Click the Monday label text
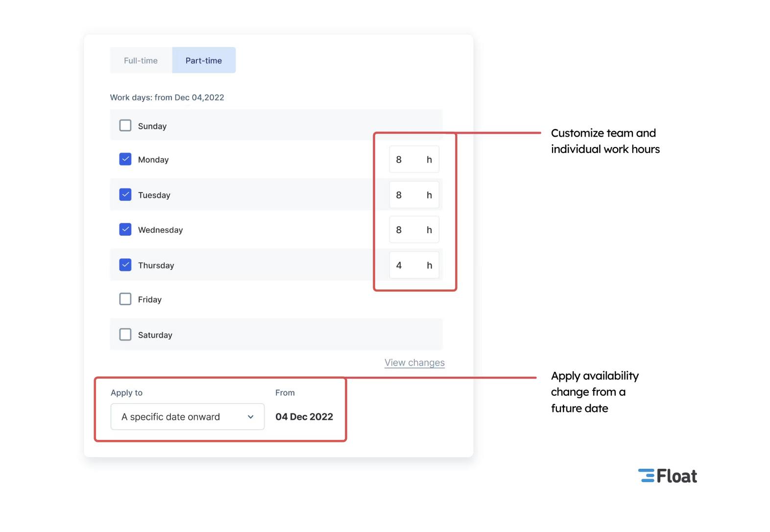Viewport: 770px width, 532px height. 153,160
